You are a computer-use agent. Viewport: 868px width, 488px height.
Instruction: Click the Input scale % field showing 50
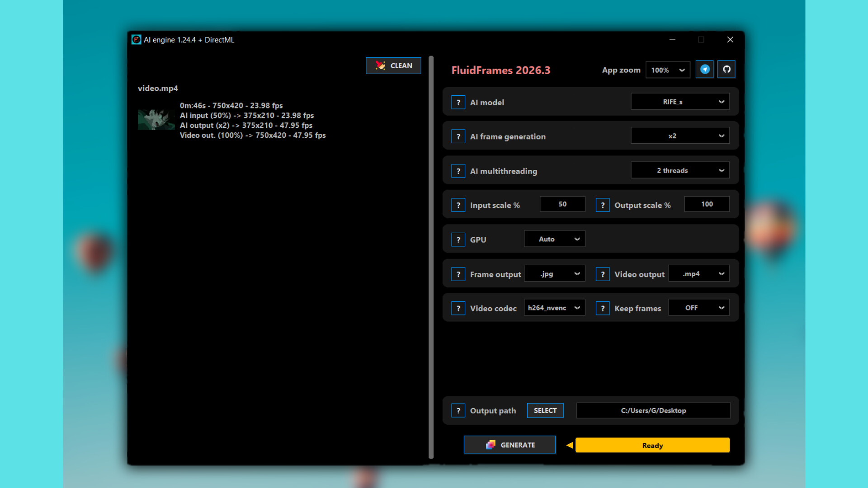562,204
